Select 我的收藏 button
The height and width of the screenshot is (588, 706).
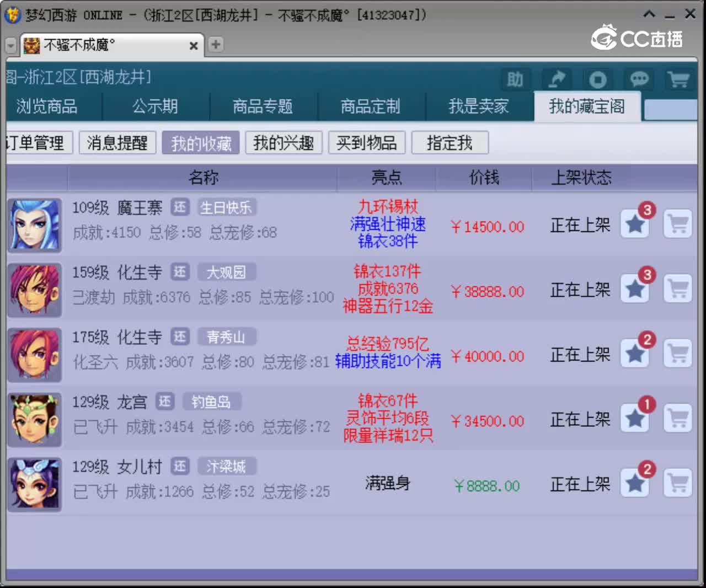(x=201, y=143)
